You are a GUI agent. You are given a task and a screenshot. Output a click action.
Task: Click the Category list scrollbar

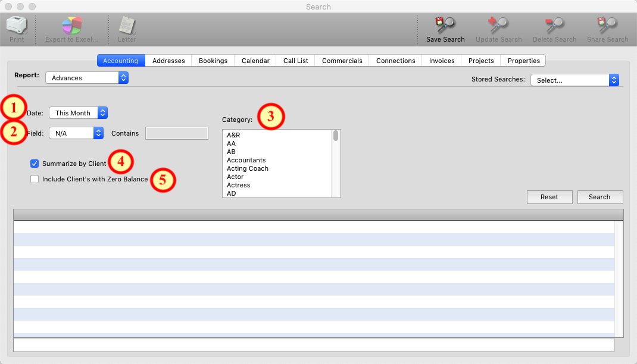(x=336, y=136)
